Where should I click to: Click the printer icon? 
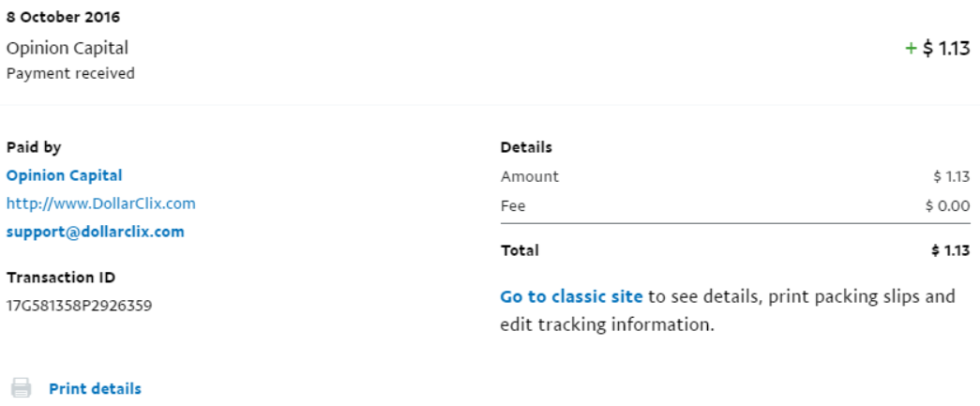pyautogui.click(x=22, y=388)
